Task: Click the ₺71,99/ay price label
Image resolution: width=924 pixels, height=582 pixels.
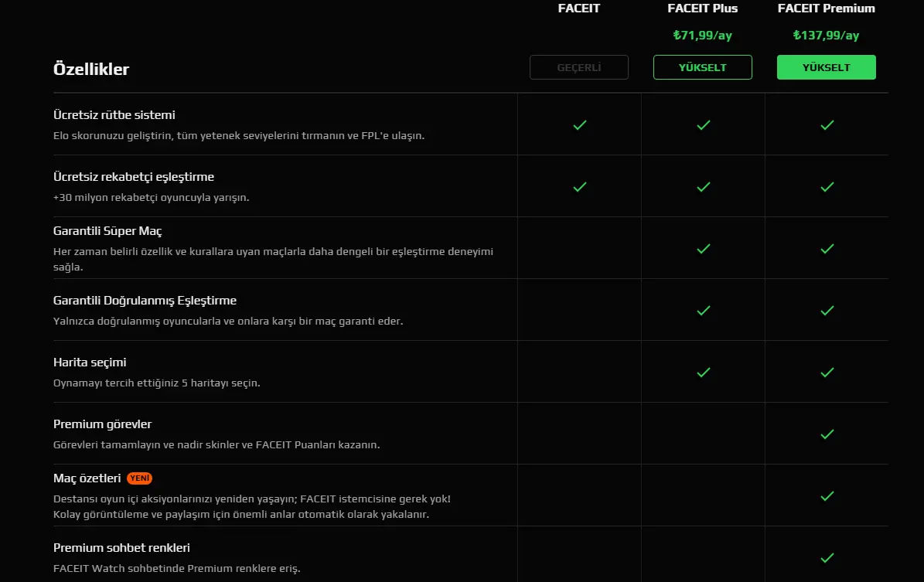Action: click(702, 36)
